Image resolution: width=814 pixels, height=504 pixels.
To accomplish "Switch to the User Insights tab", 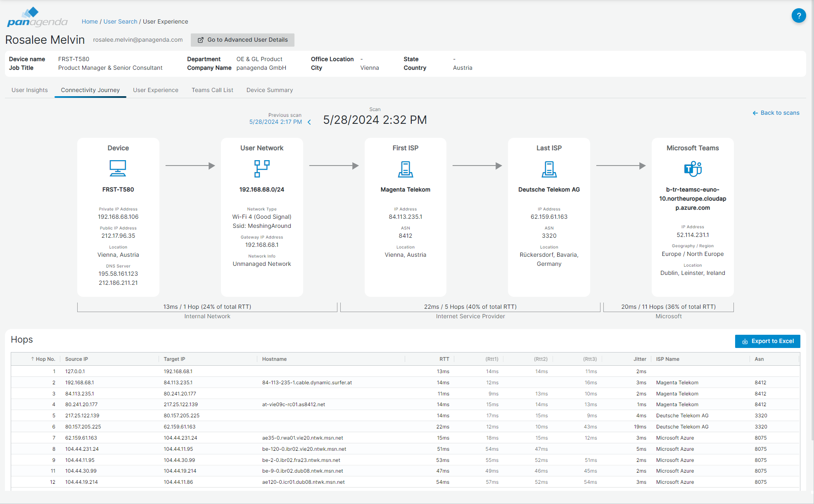I will (30, 90).
